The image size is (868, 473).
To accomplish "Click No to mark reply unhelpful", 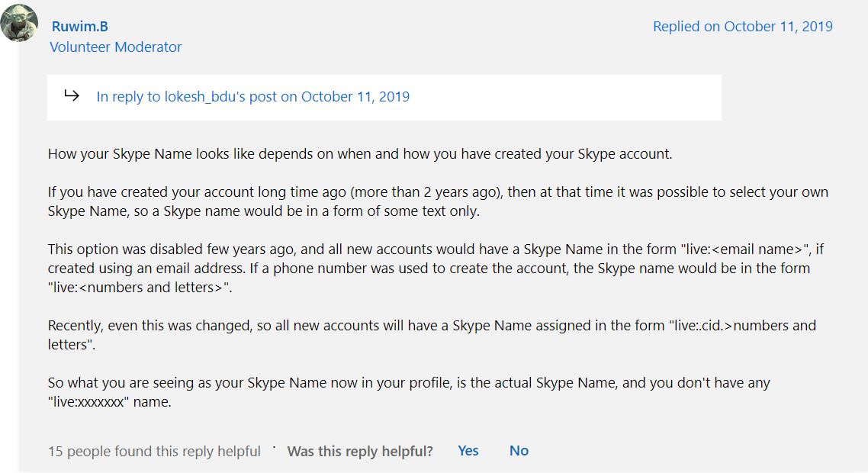I will click(x=519, y=450).
